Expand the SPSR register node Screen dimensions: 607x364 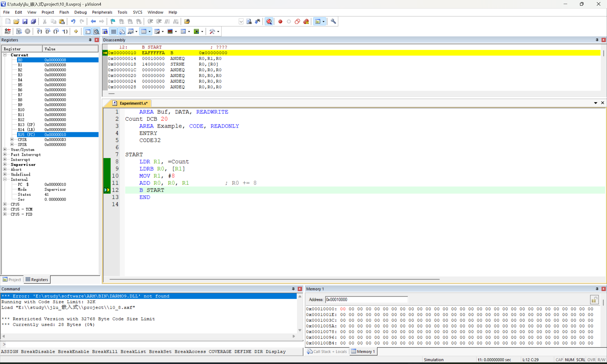[x=12, y=144]
